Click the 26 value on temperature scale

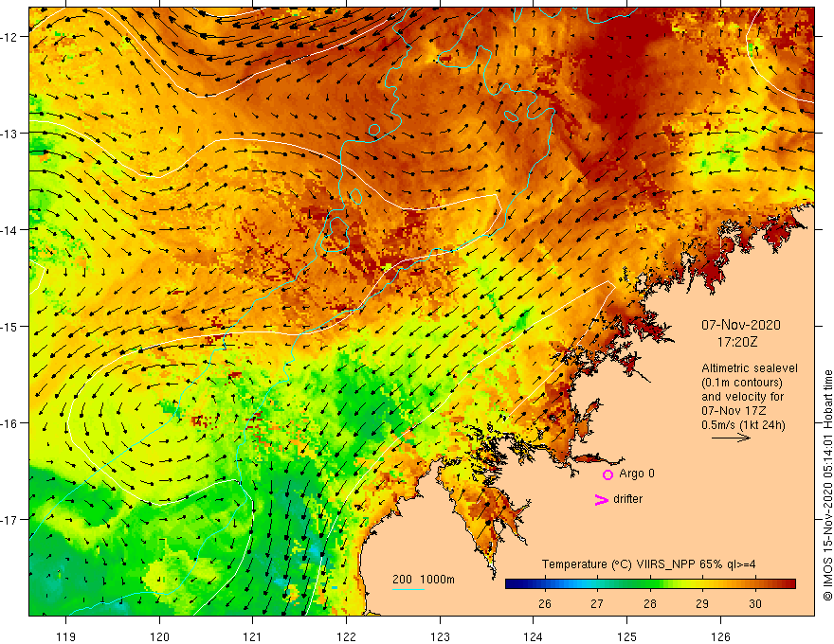pos(544,603)
